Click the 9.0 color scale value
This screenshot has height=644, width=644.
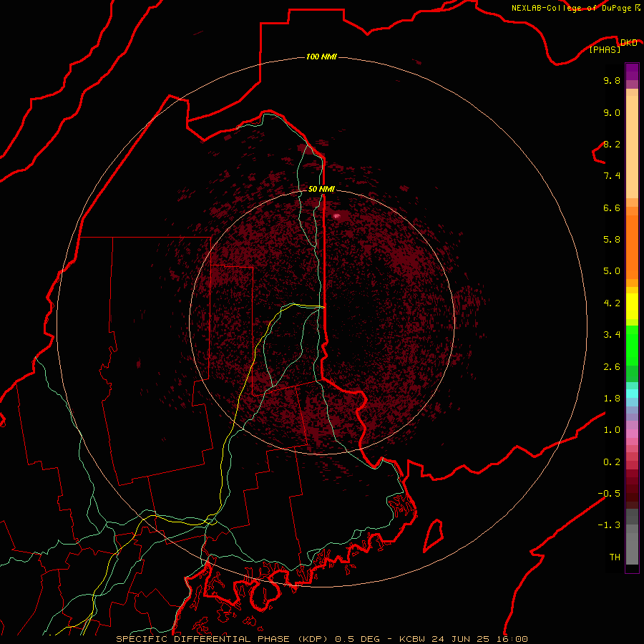click(612, 112)
